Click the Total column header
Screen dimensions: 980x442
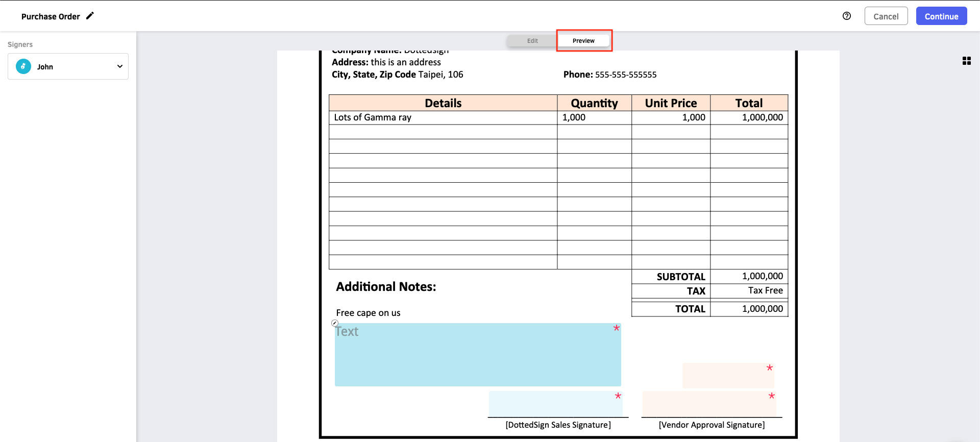tap(749, 103)
